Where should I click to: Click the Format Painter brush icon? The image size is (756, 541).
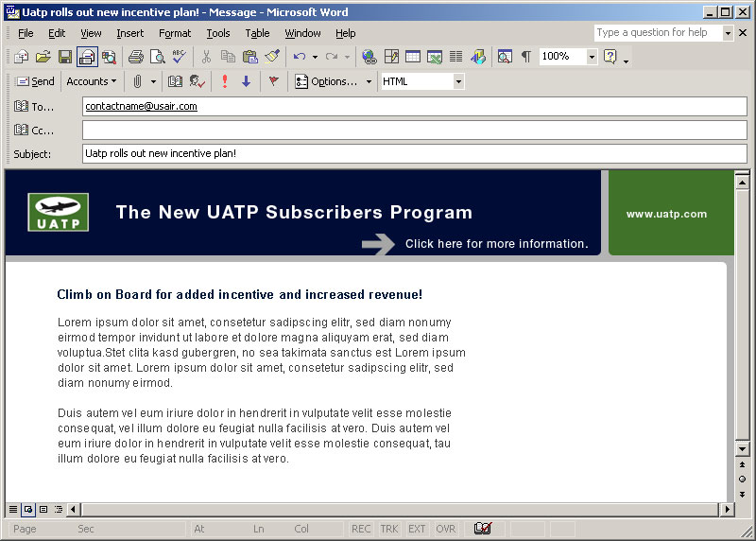coord(272,57)
